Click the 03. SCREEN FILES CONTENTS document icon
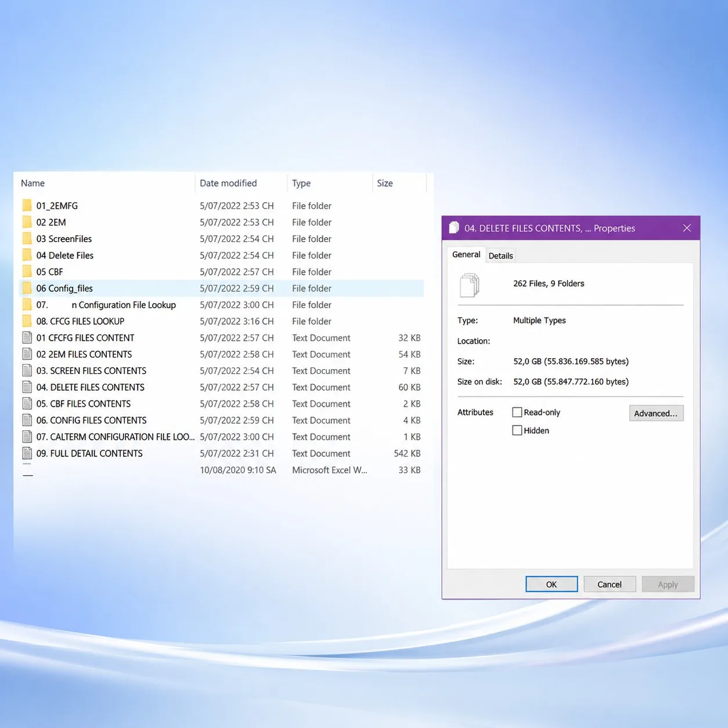This screenshot has width=728, height=728. click(x=27, y=370)
